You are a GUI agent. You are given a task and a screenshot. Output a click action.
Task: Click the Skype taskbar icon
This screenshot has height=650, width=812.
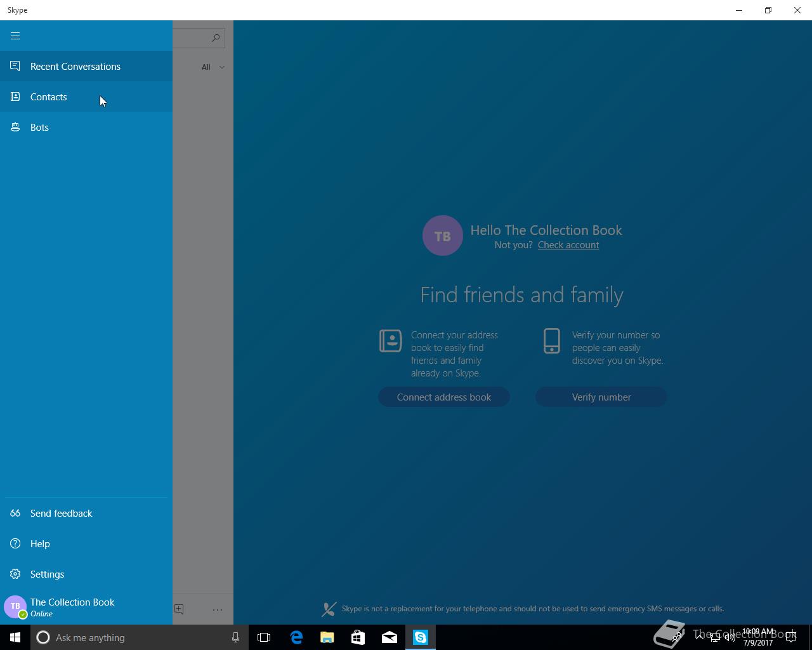(x=421, y=637)
